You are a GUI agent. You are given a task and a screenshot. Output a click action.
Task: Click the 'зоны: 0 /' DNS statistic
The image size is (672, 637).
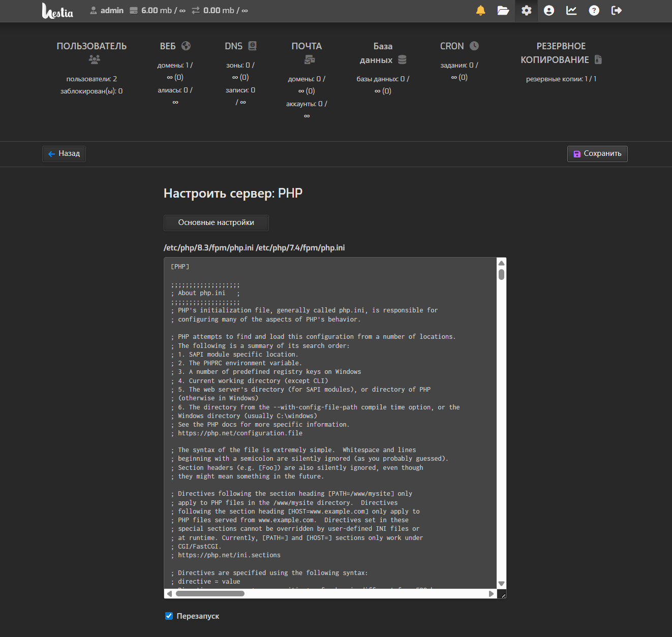[240, 65]
